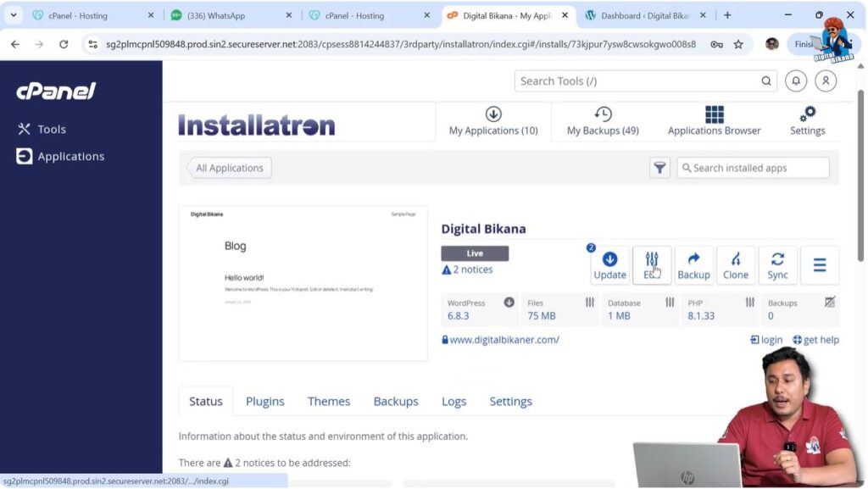868x489 pixels.
Task: Switch to the first cPanel - Hosting tab
Action: click(93, 15)
